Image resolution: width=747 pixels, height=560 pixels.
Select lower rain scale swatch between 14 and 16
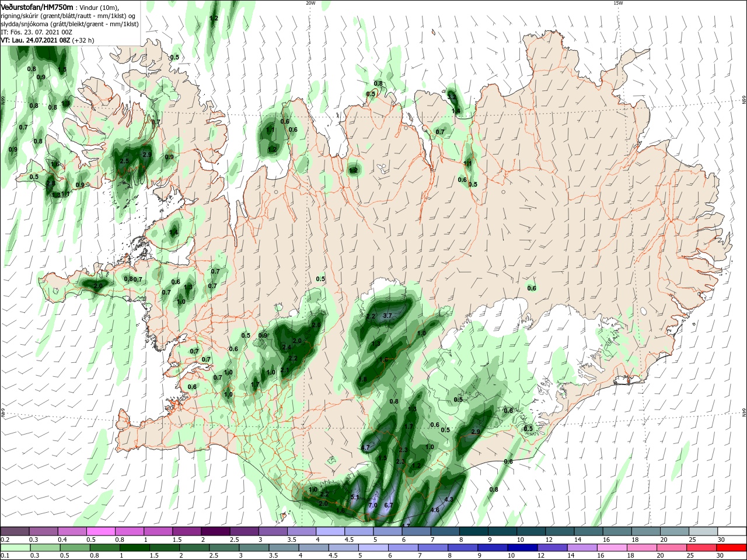click(582, 548)
